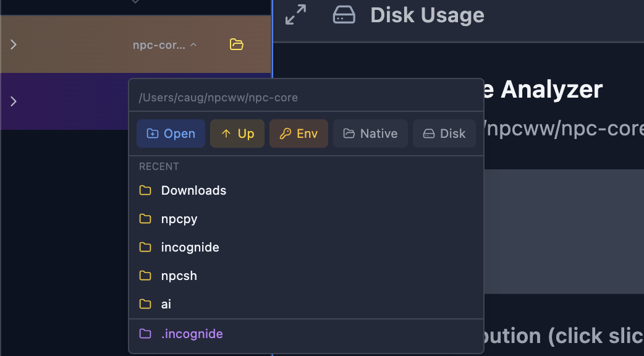Screen dimensions: 644x356
Task: Collapse the npc-cor... folder dropdown caret
Action: pos(193,44)
